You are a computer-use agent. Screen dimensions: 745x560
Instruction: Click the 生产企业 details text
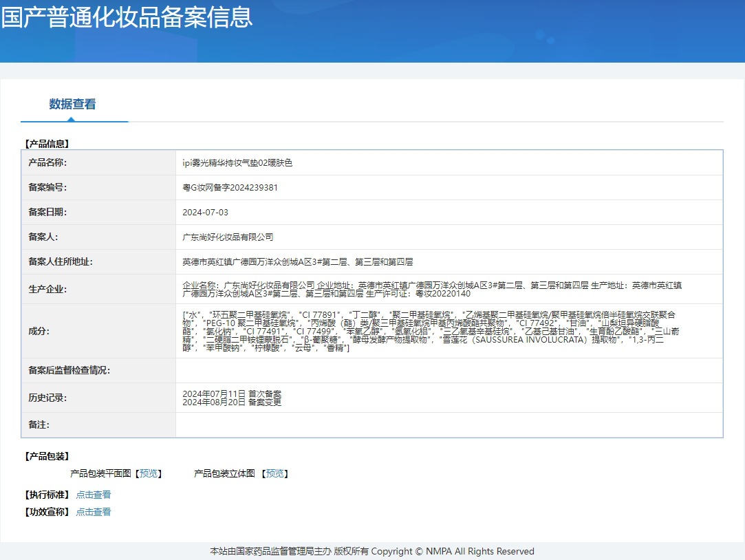[432, 289]
